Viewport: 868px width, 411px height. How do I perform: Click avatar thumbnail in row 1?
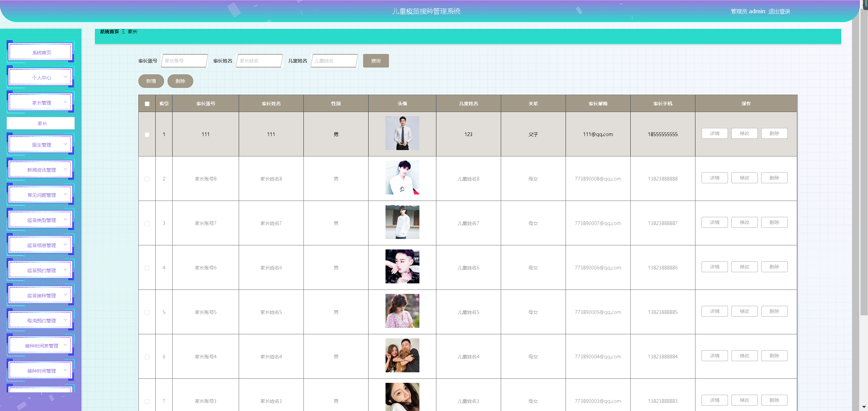(x=402, y=133)
